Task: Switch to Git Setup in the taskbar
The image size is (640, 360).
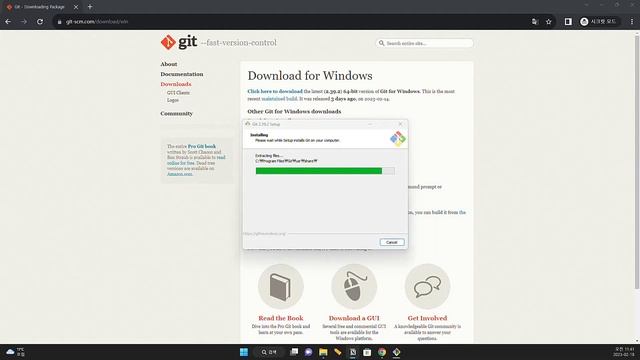Action: coord(396,352)
